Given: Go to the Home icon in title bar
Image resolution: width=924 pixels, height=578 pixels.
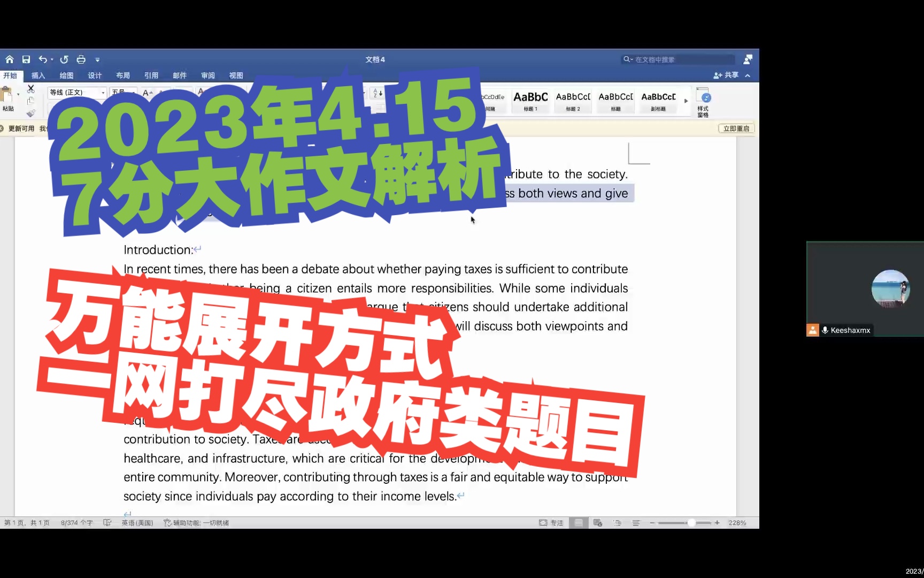Looking at the screenshot, I should [10, 59].
